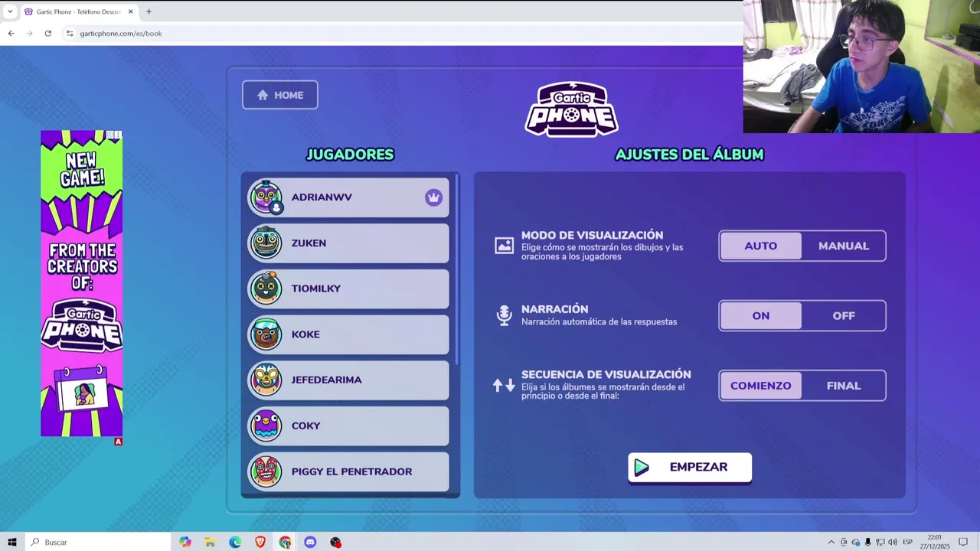Open Copilot from the taskbar
980x551 pixels.
pos(185,542)
